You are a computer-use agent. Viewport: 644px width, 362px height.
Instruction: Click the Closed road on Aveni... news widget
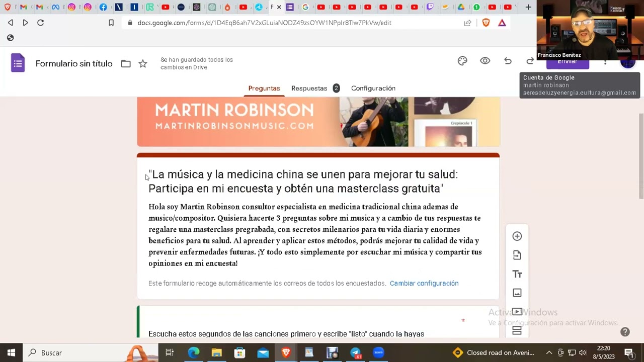coord(494,353)
